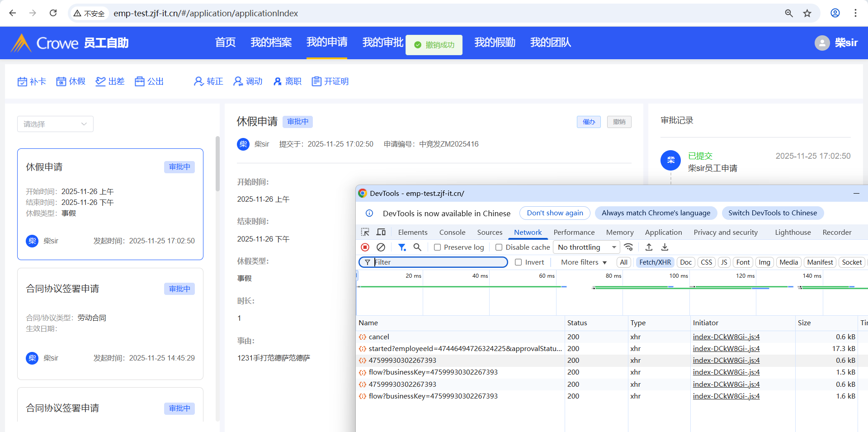Click the funnel filter icon in the Network toolbar

pyautogui.click(x=401, y=247)
